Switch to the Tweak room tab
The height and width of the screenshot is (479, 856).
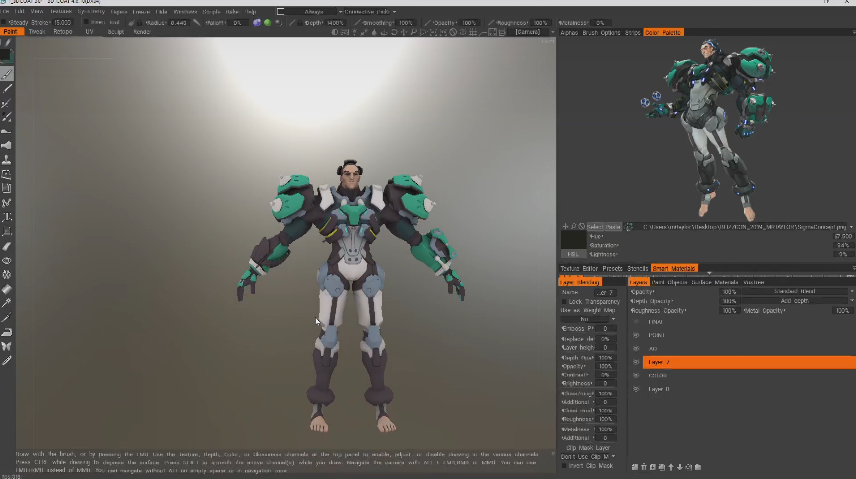(x=37, y=32)
